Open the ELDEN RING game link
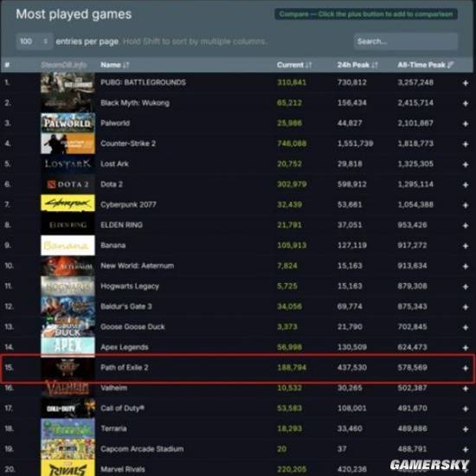 tap(121, 225)
